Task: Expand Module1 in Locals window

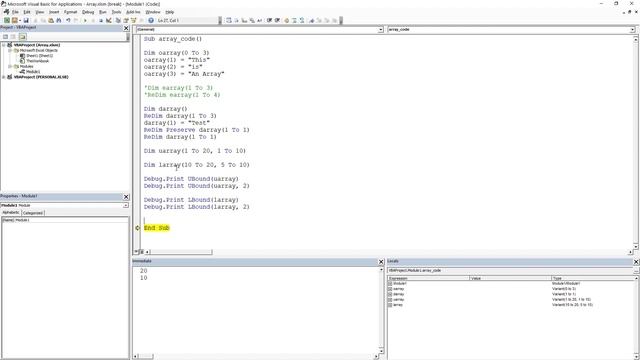Action: point(390,284)
